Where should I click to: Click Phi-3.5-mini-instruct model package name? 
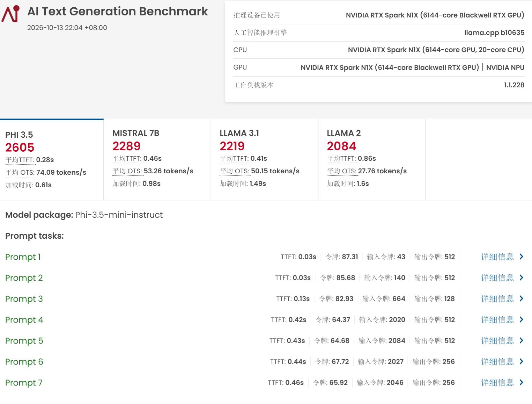119,215
